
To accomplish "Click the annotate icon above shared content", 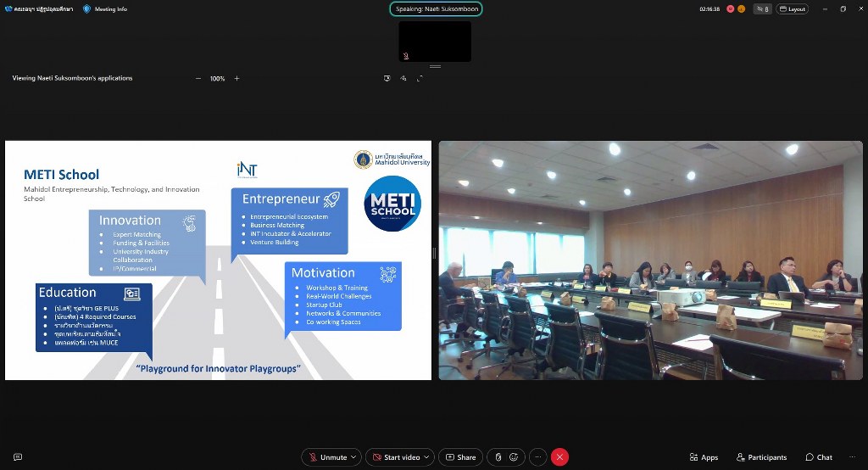I will pyautogui.click(x=403, y=78).
